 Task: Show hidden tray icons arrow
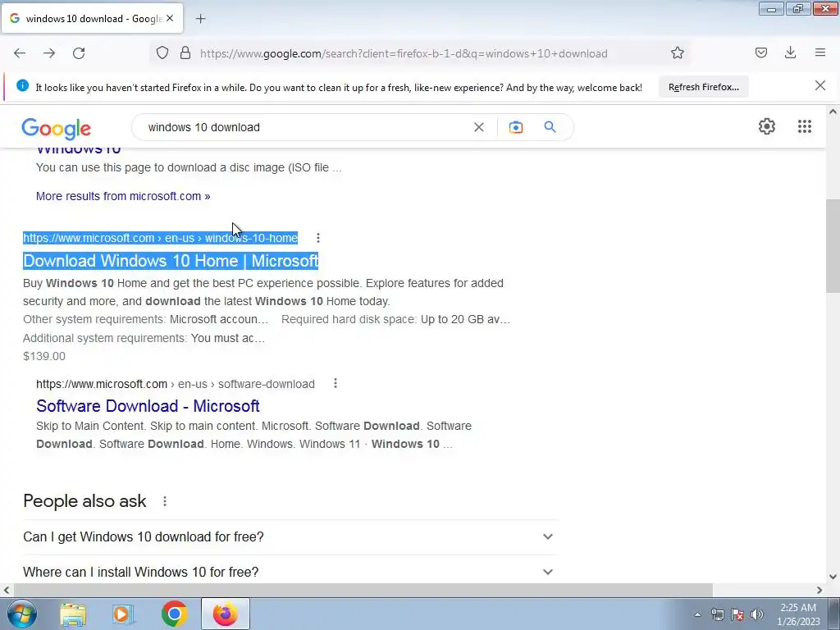pyautogui.click(x=697, y=614)
